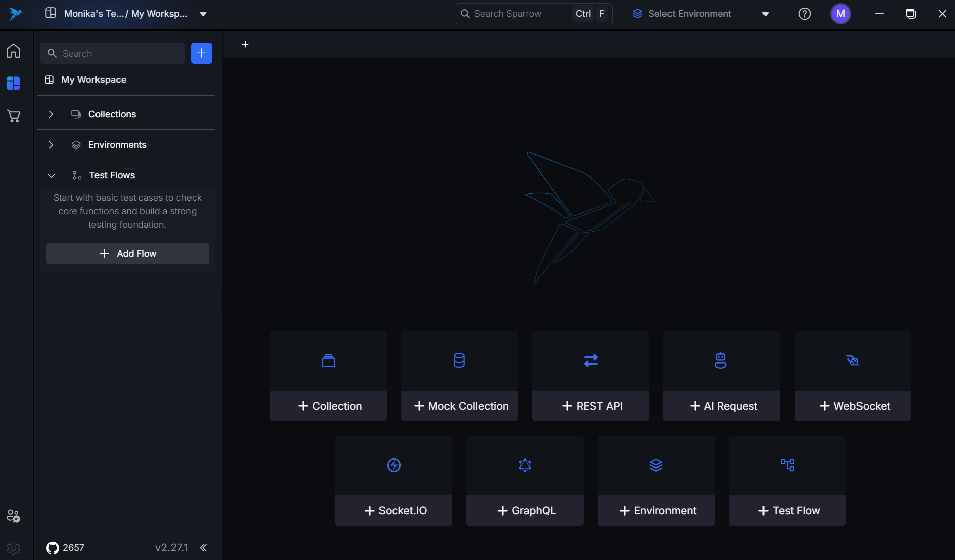This screenshot has width=955, height=560.
Task: Open a new tab with plus icon
Action: tap(245, 44)
